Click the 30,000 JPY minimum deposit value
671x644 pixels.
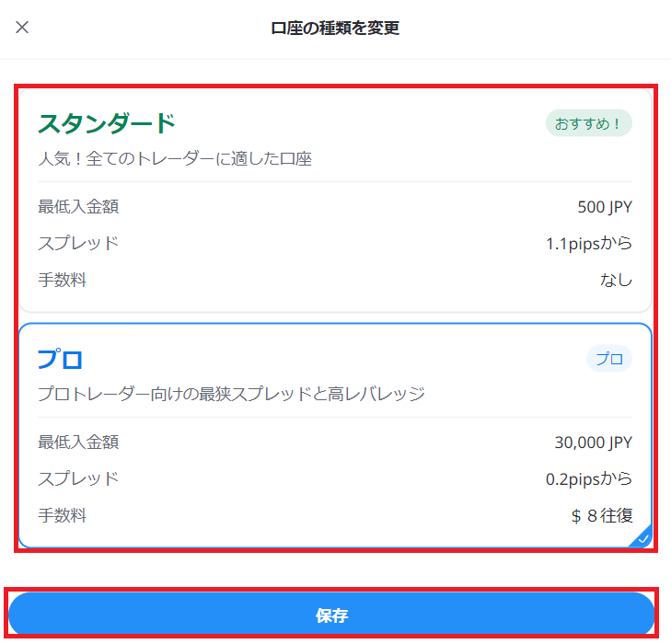[593, 443]
